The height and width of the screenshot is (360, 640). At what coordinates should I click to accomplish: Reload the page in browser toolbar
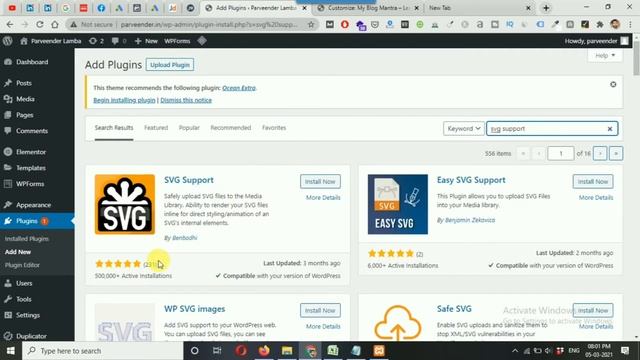(x=40, y=24)
